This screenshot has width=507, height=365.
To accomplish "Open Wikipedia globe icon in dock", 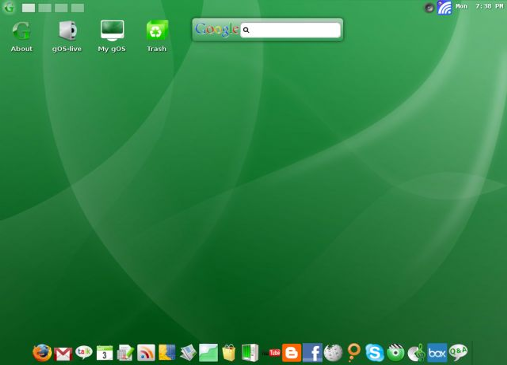I will pyautogui.click(x=333, y=353).
